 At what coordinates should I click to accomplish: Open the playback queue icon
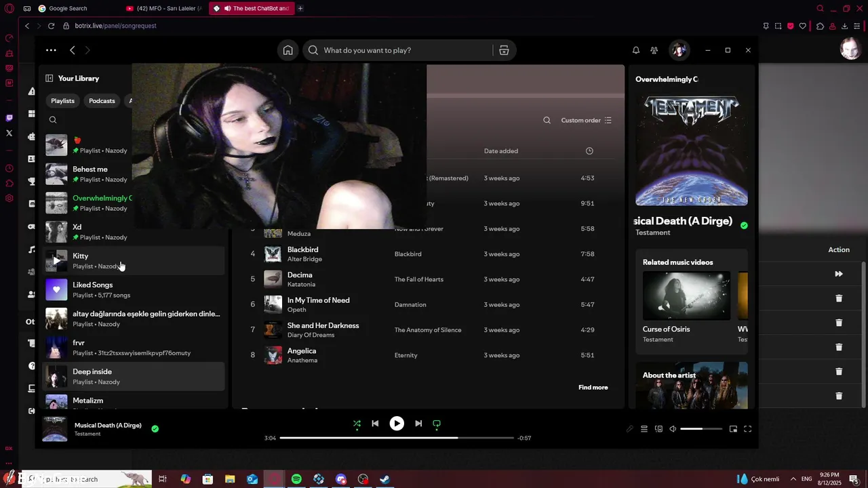(x=644, y=429)
